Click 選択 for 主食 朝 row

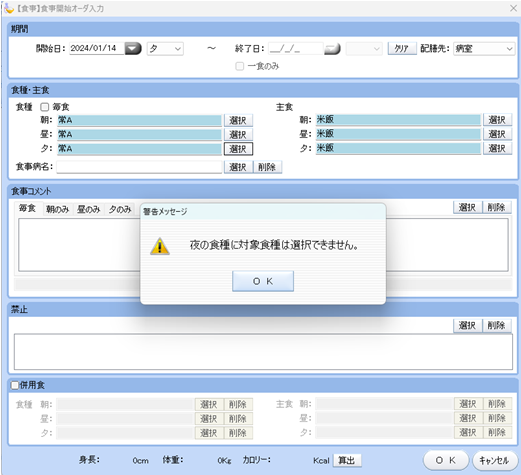point(497,120)
